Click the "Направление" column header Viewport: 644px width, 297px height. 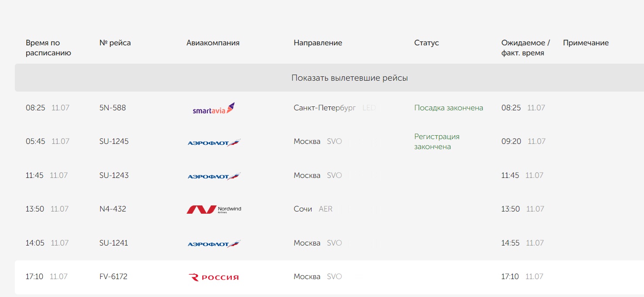point(318,43)
